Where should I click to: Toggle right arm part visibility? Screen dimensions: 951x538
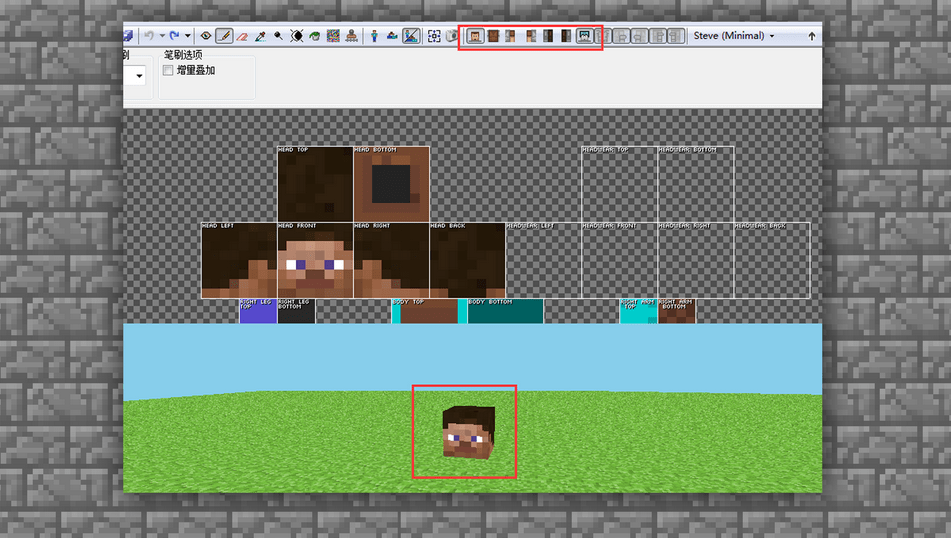531,36
